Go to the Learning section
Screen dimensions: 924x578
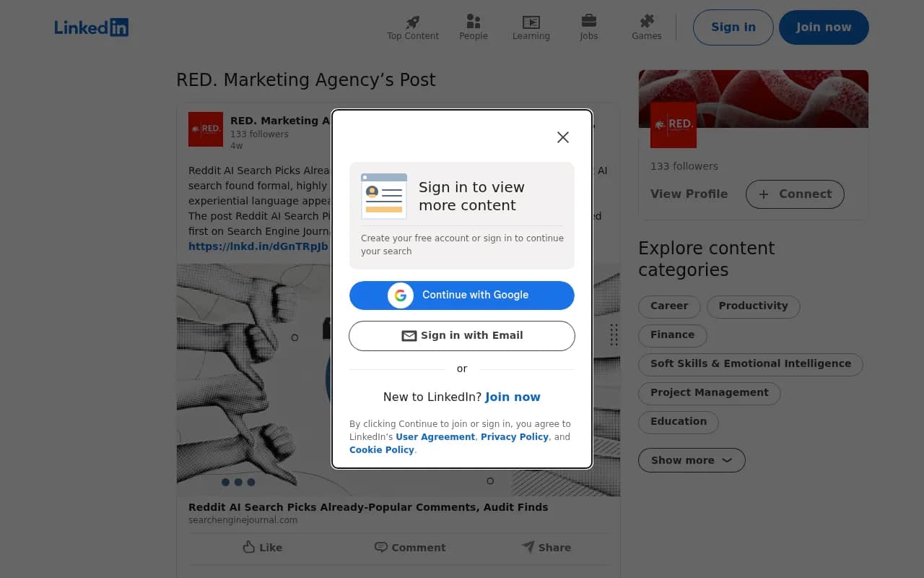pyautogui.click(x=531, y=27)
